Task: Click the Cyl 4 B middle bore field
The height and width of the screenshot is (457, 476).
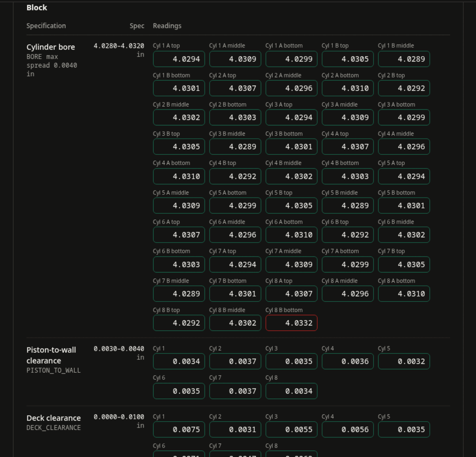Action: [x=291, y=176]
